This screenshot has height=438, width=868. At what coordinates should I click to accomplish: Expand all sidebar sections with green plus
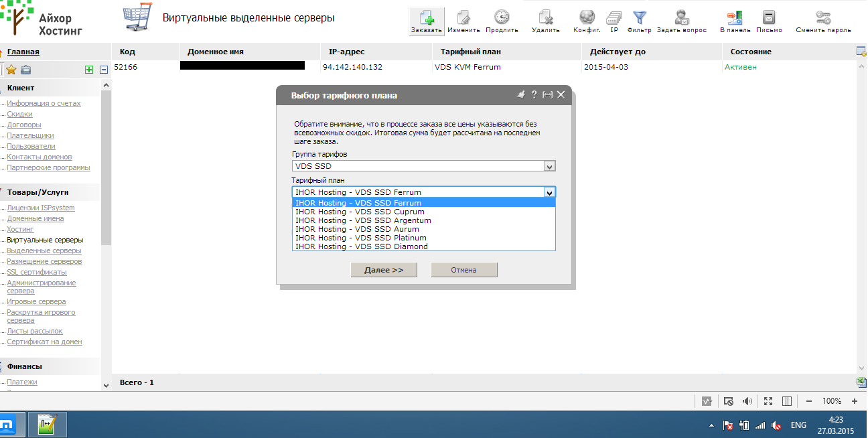(x=89, y=70)
